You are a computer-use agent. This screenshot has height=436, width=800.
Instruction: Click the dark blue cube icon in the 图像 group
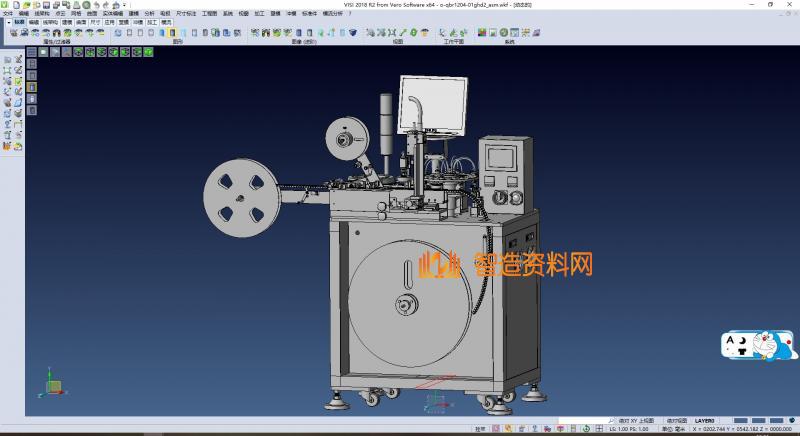tap(353, 33)
